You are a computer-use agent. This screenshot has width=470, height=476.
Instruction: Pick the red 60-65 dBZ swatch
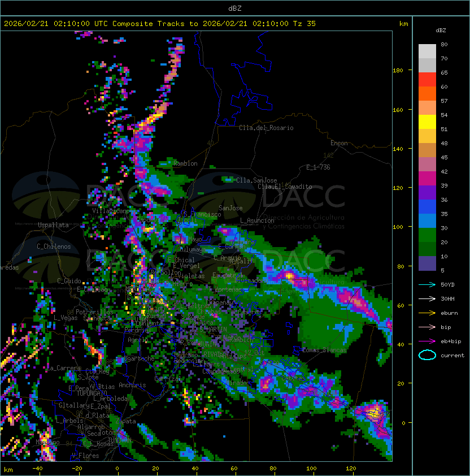(427, 80)
